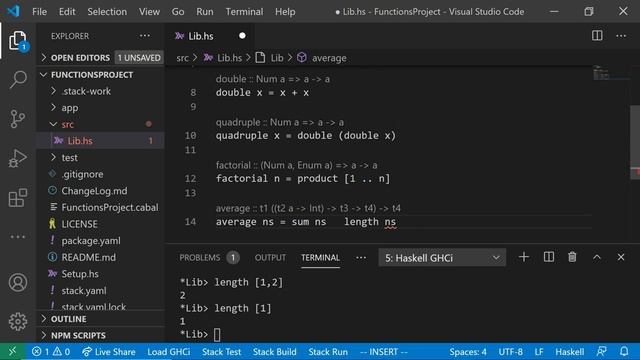
Task: Open remote window indicator in status bar
Action: tap(12, 351)
